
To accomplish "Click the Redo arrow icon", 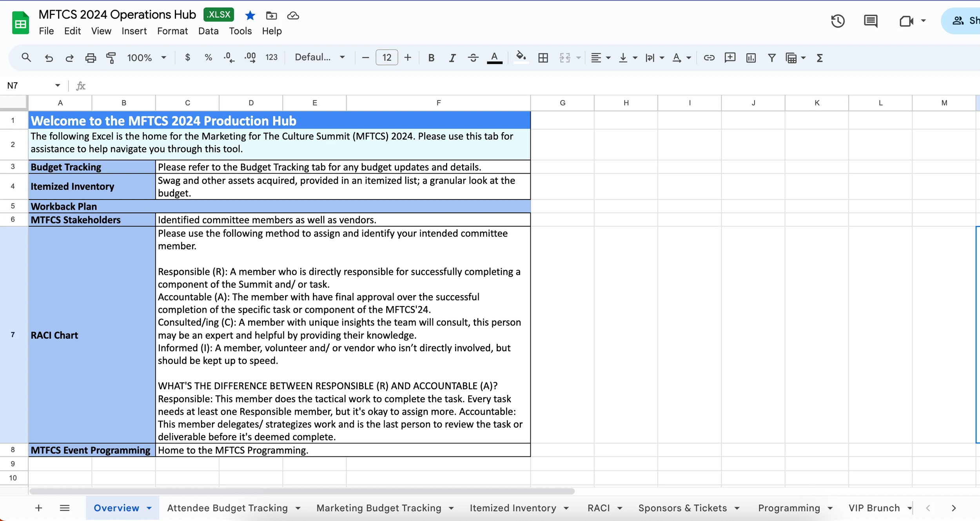I will tap(69, 58).
